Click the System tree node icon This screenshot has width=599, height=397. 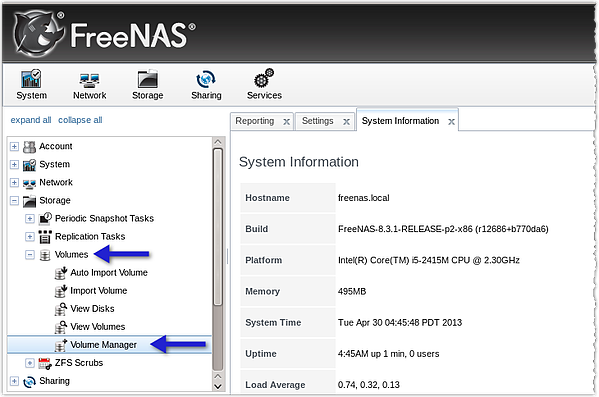29,165
